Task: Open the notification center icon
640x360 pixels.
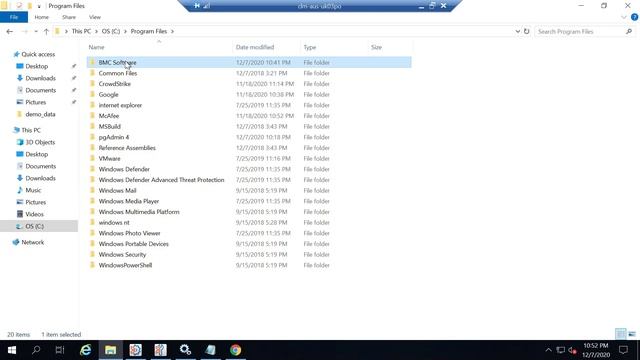Action: tap(623, 350)
